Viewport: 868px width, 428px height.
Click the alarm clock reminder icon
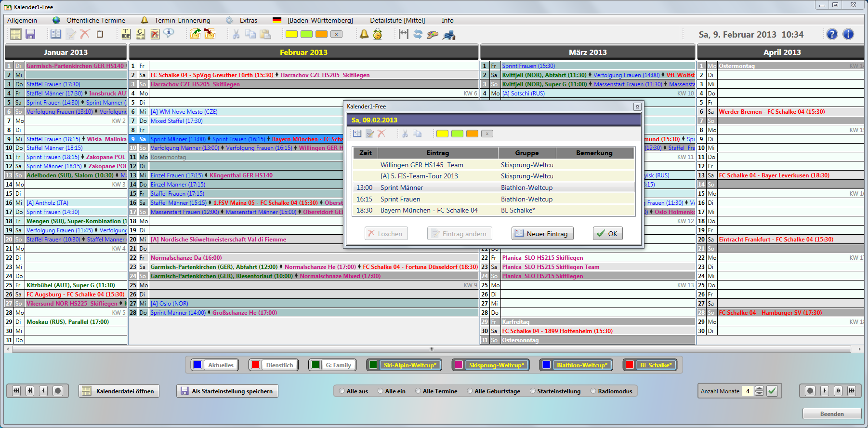pyautogui.click(x=378, y=34)
